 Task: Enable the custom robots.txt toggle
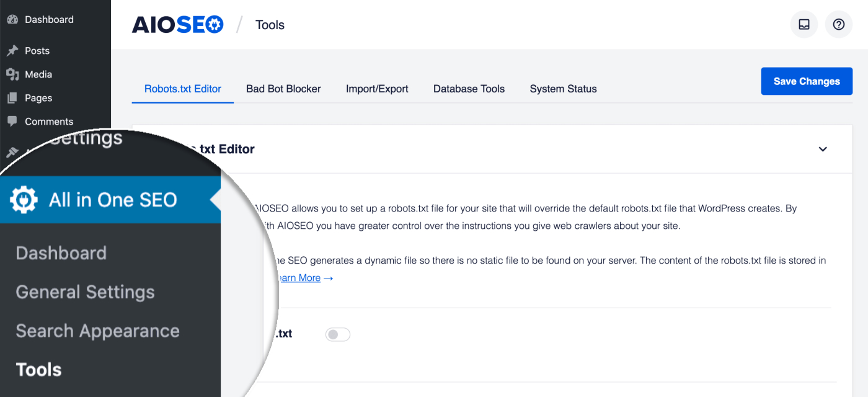[x=338, y=334]
